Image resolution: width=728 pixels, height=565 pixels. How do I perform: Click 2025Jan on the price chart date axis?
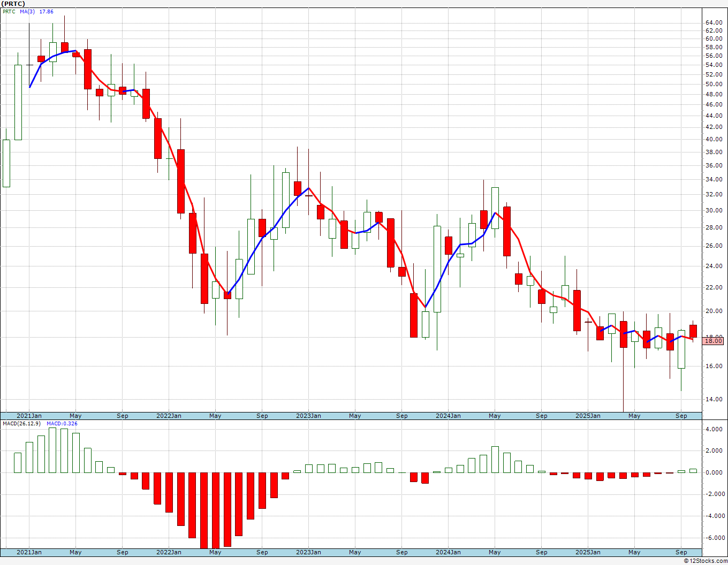[588, 416]
